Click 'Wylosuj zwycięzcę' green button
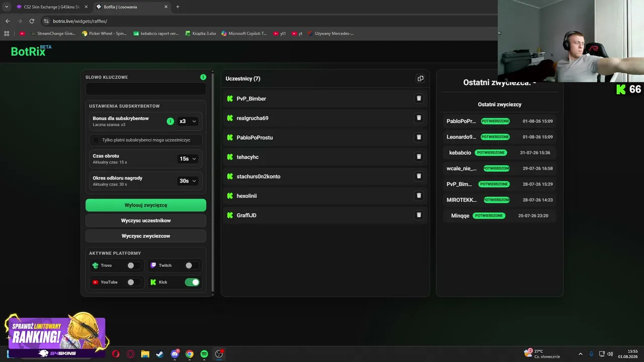 click(146, 205)
